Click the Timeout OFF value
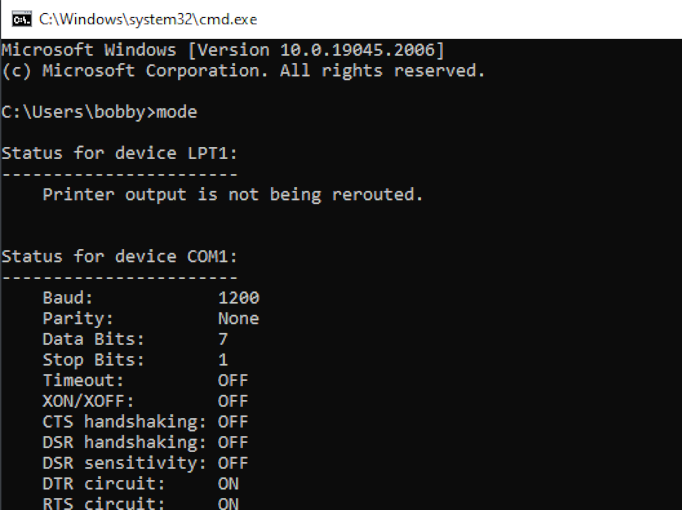 coord(233,380)
